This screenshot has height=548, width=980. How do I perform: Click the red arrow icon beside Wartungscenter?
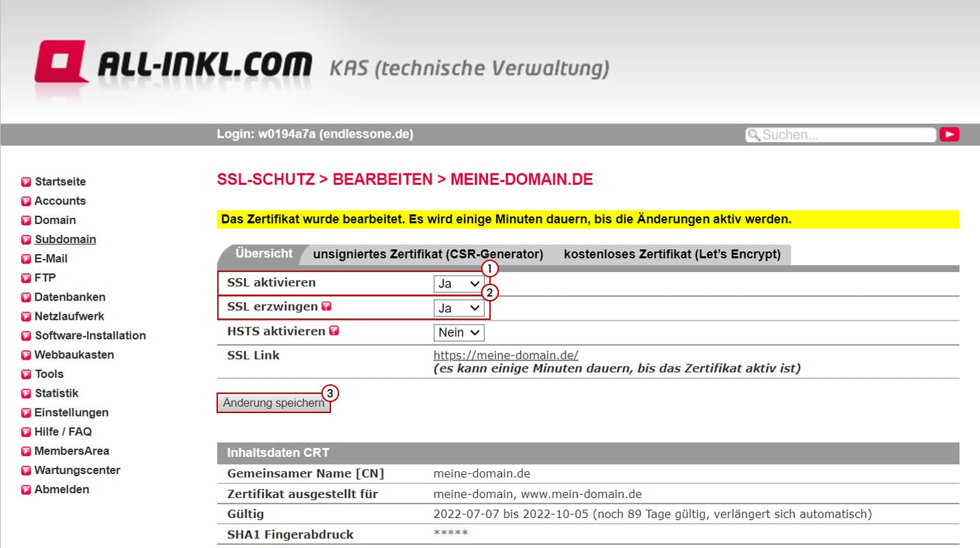[27, 470]
